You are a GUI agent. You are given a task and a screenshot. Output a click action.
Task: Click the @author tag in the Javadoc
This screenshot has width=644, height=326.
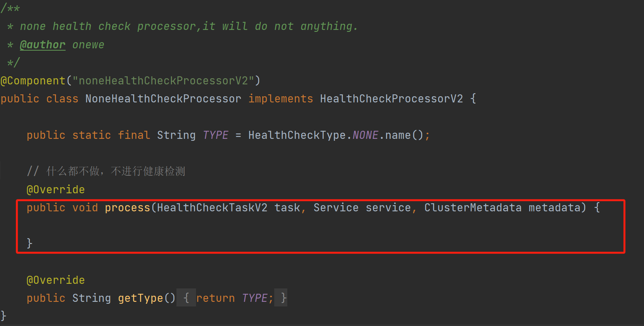43,45
